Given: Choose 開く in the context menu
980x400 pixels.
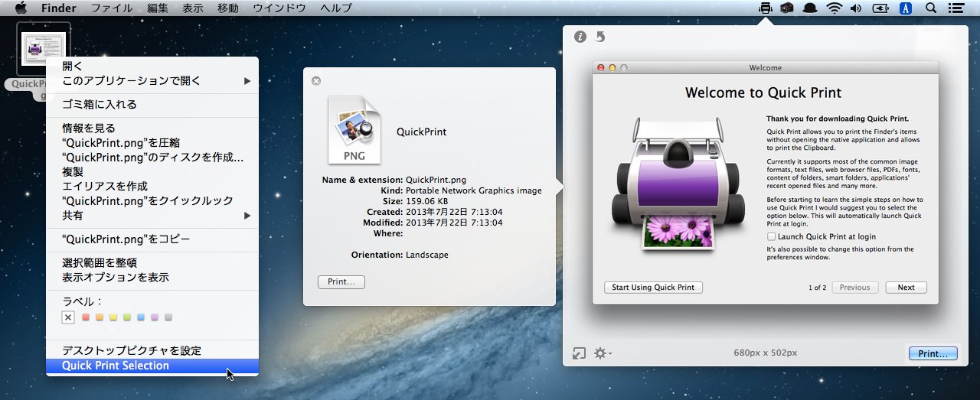Looking at the screenshot, I should [x=152, y=67].
